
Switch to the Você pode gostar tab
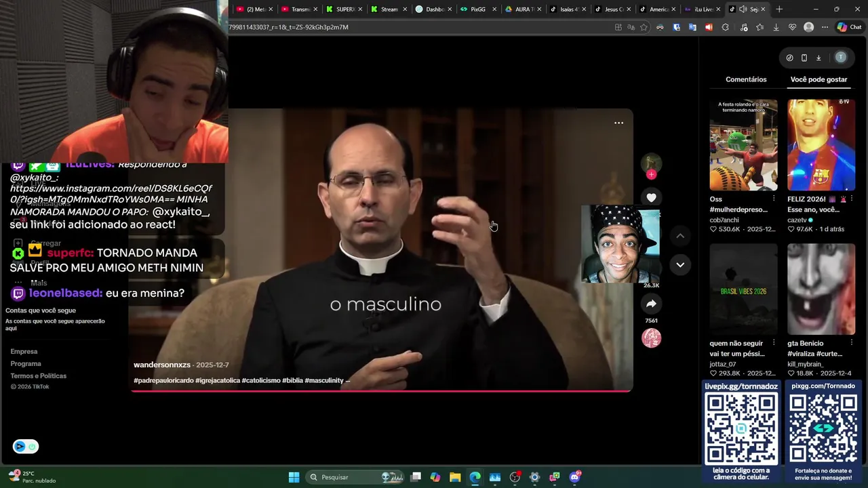[x=818, y=79]
